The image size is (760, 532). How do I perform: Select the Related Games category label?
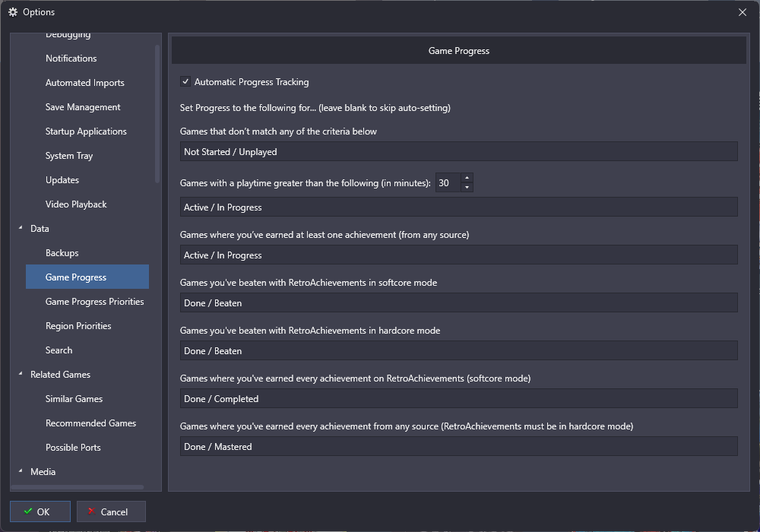(61, 375)
